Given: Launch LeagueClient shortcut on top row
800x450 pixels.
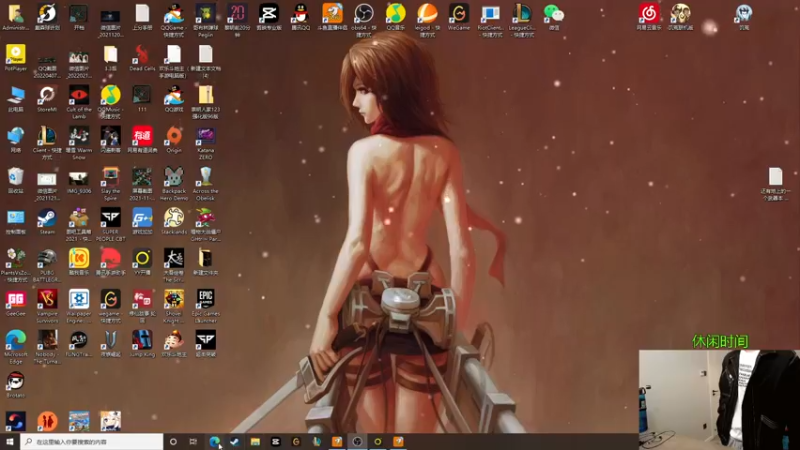Looking at the screenshot, I should 521,21.
